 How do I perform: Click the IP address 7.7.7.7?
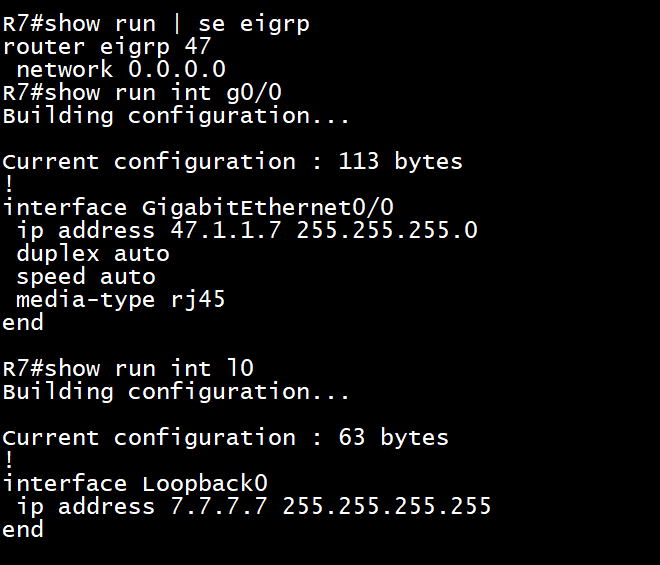coord(219,506)
